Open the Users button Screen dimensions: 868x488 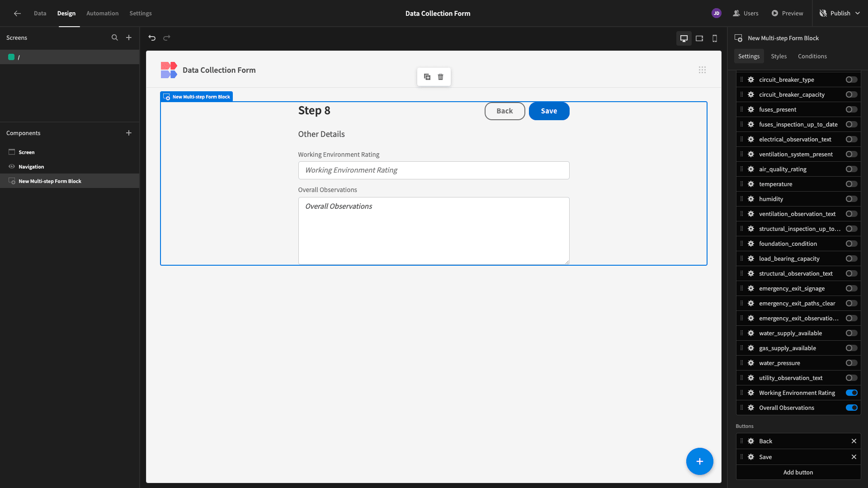pos(746,14)
